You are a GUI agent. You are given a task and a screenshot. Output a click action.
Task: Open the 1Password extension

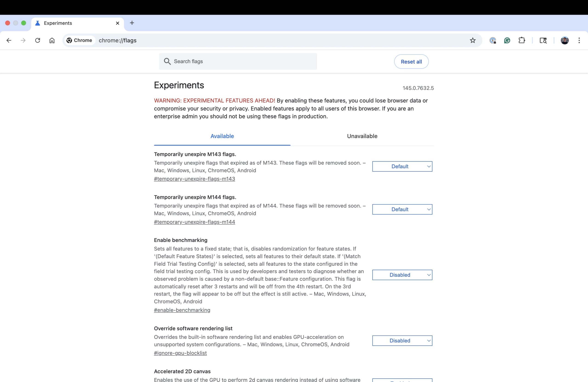[493, 40]
